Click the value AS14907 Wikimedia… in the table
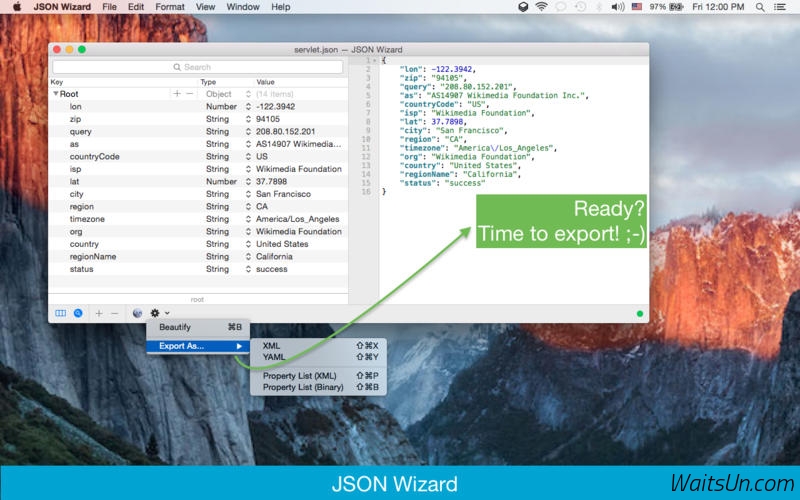 point(298,144)
